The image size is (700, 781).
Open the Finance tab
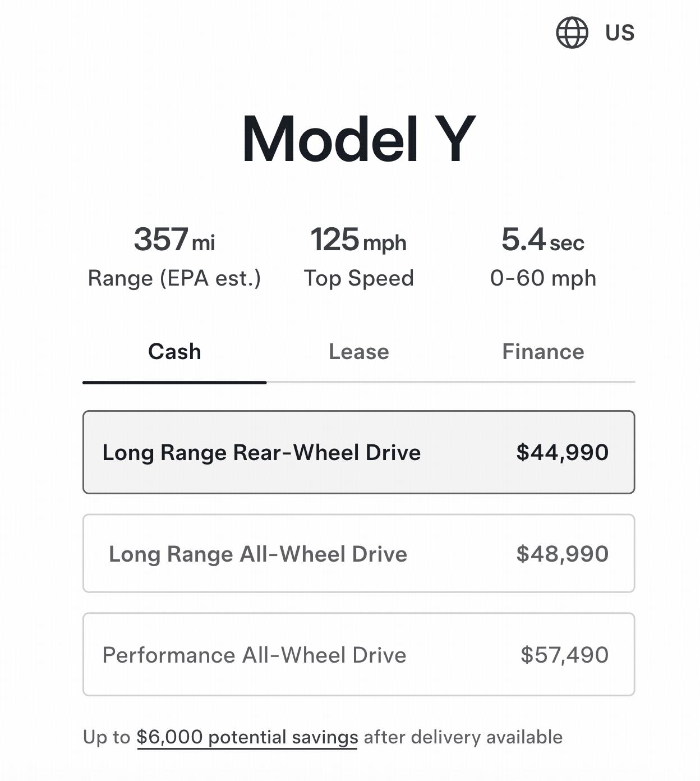coord(543,352)
